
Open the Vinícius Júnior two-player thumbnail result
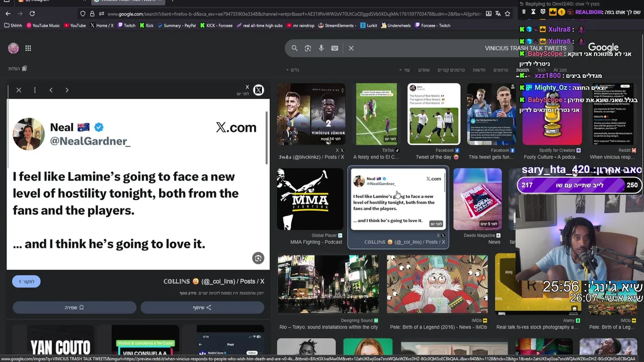311,114
